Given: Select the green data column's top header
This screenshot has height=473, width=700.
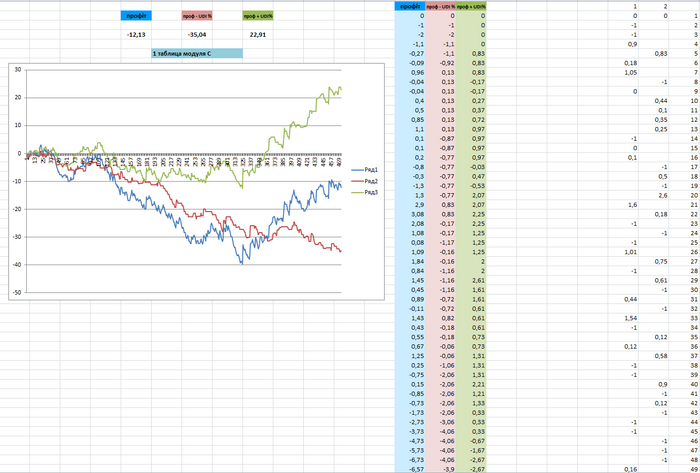Looking at the screenshot, I should pos(471,6).
